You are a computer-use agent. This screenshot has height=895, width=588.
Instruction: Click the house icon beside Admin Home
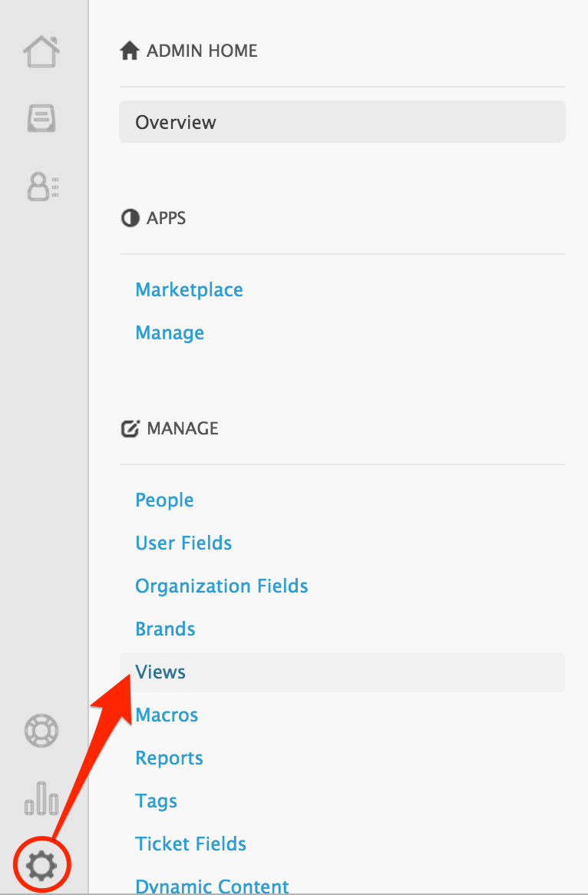[130, 51]
